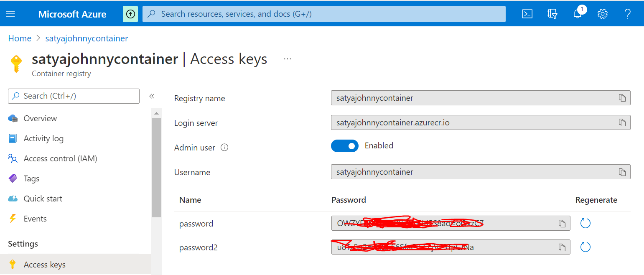The image size is (644, 275).
Task: Copy the first password value
Action: point(562,224)
